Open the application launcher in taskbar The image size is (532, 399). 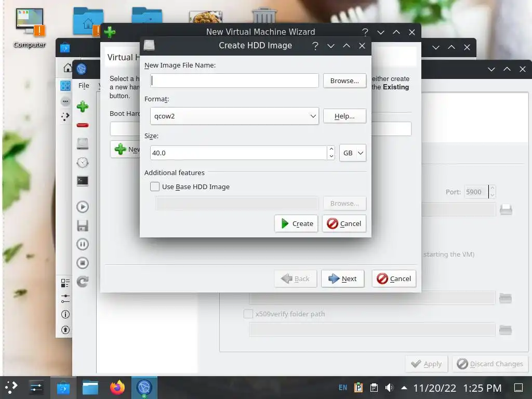pyautogui.click(x=11, y=388)
